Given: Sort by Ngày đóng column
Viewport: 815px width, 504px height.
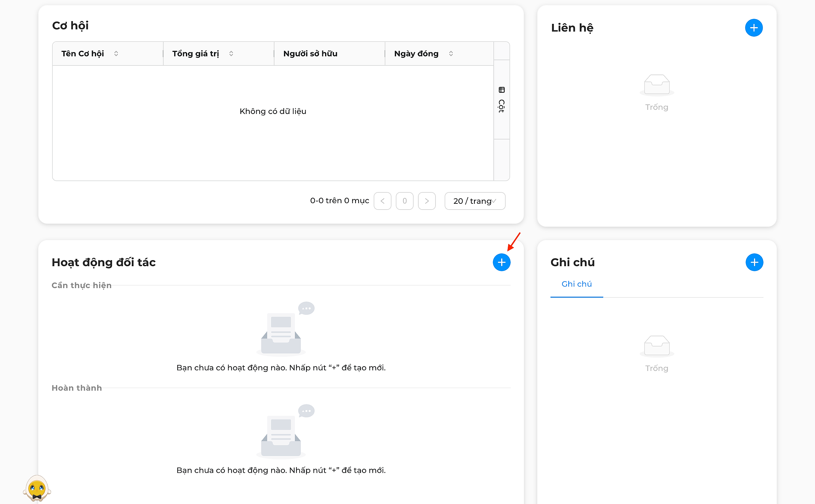Looking at the screenshot, I should click(451, 54).
